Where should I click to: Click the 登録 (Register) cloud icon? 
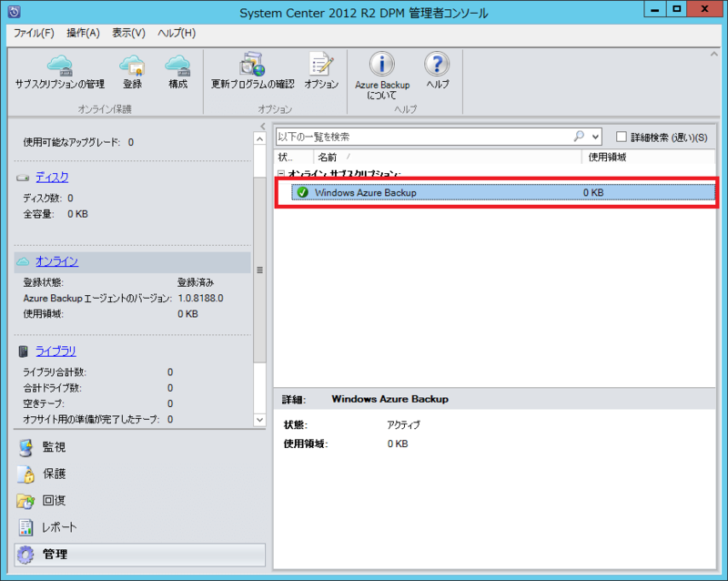(x=133, y=73)
